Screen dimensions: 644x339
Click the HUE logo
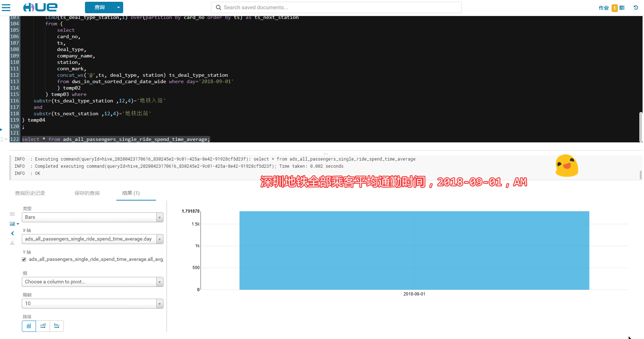coord(40,7)
